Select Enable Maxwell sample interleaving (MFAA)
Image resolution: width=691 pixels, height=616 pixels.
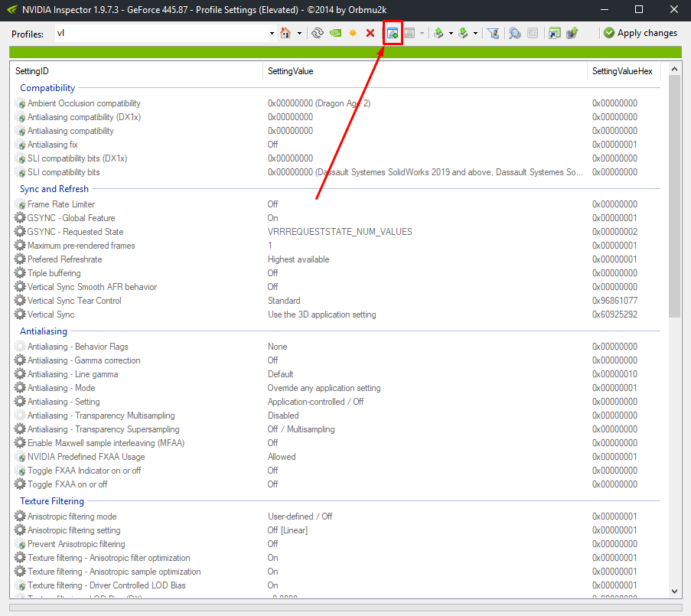tap(106, 443)
